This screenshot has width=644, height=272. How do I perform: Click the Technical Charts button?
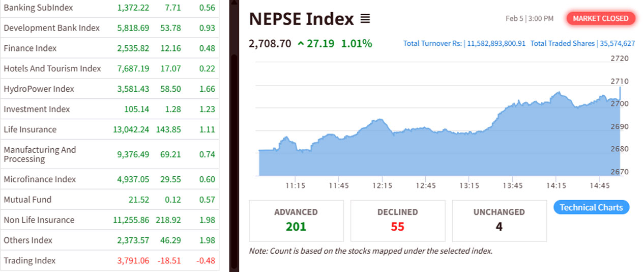591,207
